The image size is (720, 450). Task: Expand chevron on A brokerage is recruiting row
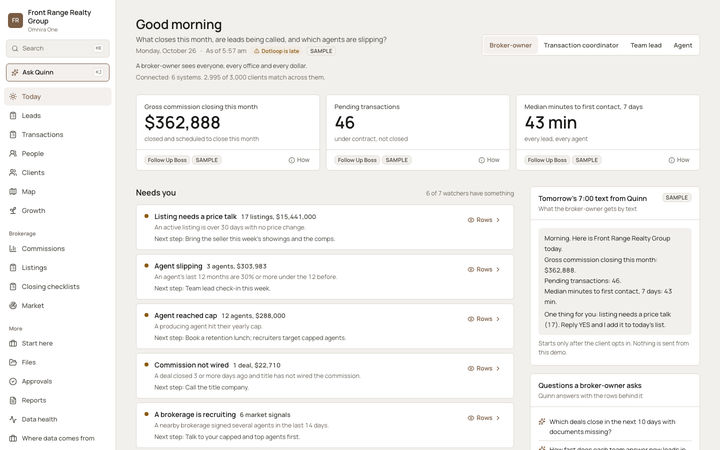[x=498, y=418]
